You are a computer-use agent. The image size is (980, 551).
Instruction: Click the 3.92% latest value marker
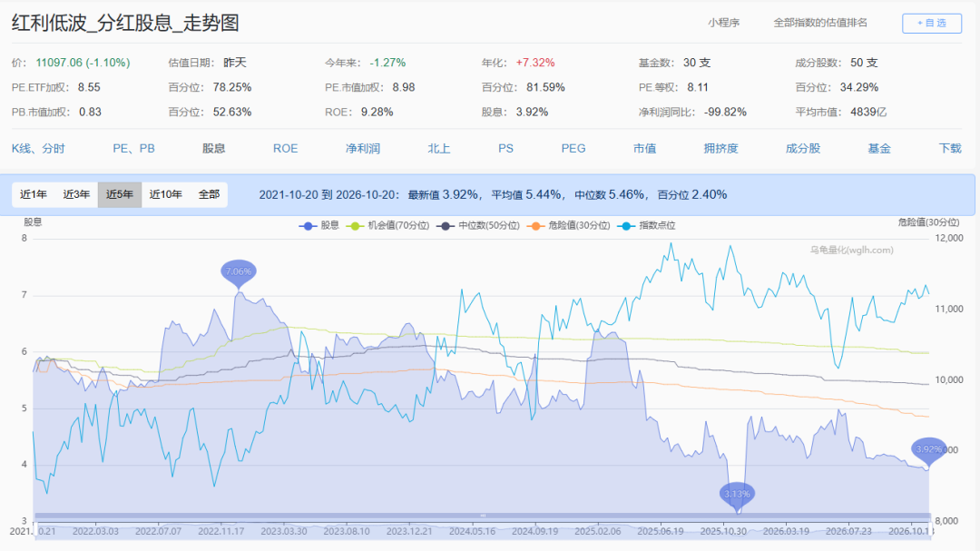pyautogui.click(x=929, y=450)
